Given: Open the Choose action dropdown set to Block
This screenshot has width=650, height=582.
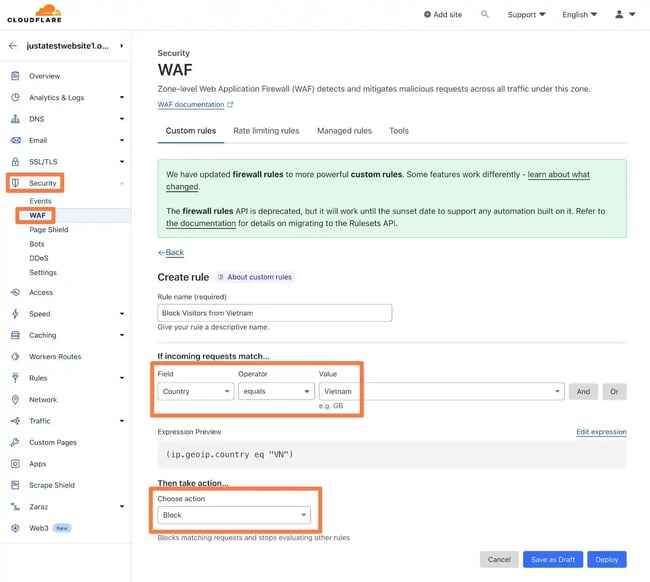Looking at the screenshot, I should [234, 515].
